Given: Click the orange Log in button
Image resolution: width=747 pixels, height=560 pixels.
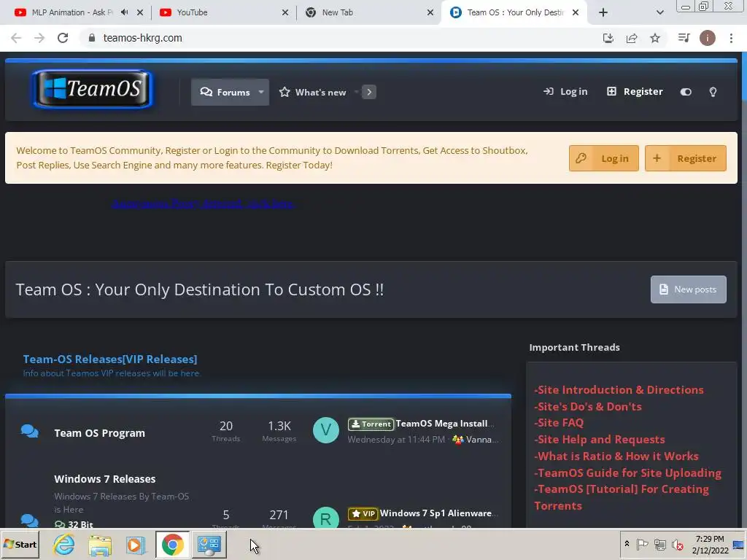Looking at the screenshot, I should (x=603, y=158).
